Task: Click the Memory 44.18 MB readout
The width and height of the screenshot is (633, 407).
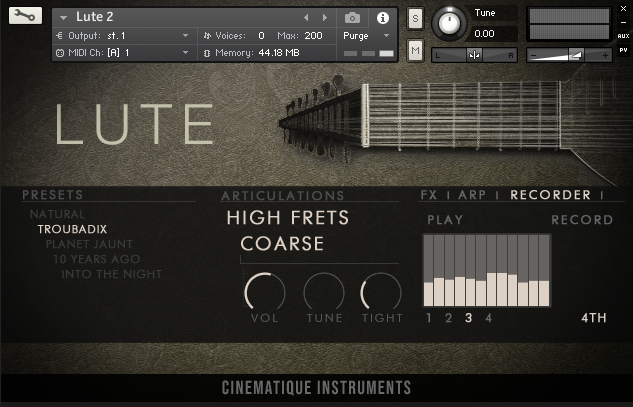Action: point(258,53)
